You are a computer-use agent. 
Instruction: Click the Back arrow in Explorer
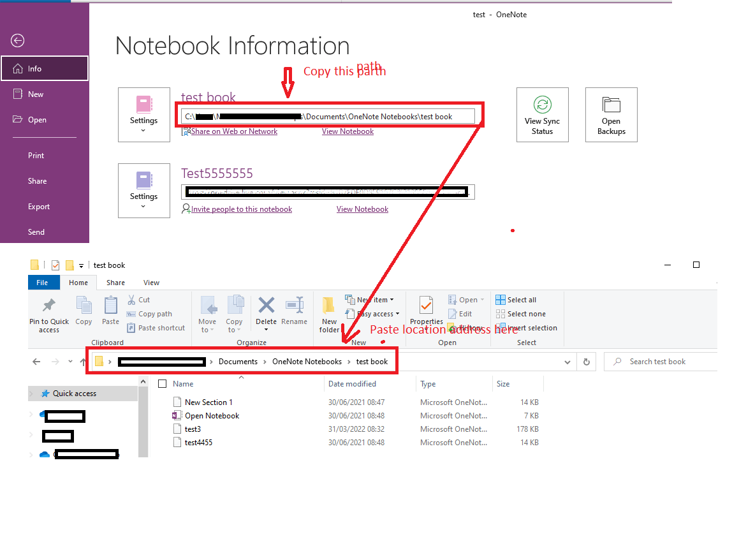[x=36, y=362]
